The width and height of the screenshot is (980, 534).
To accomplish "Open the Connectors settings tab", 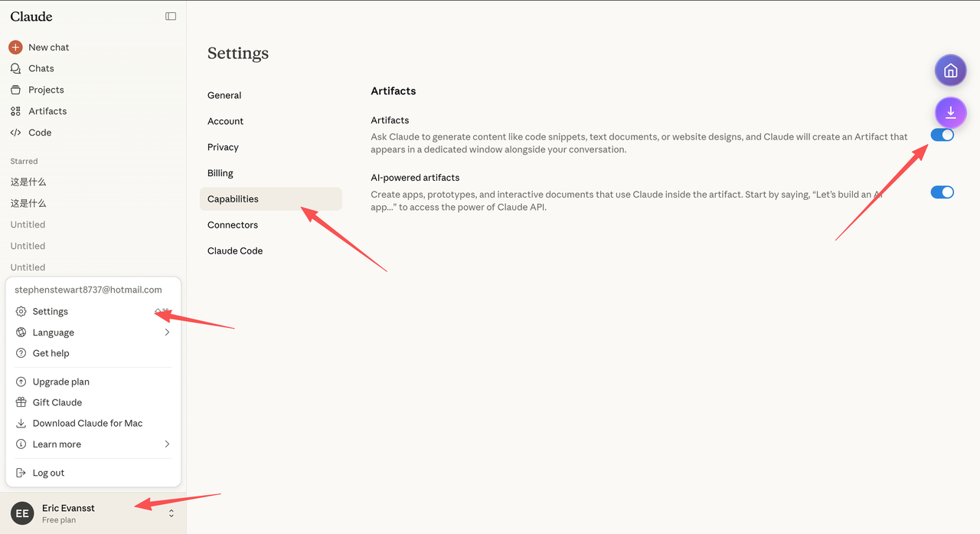I will (232, 224).
